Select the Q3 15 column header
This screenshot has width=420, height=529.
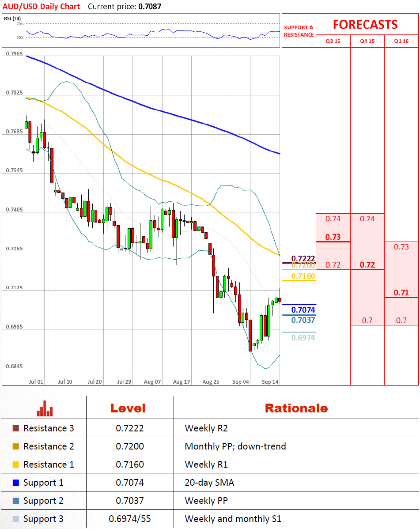(333, 41)
